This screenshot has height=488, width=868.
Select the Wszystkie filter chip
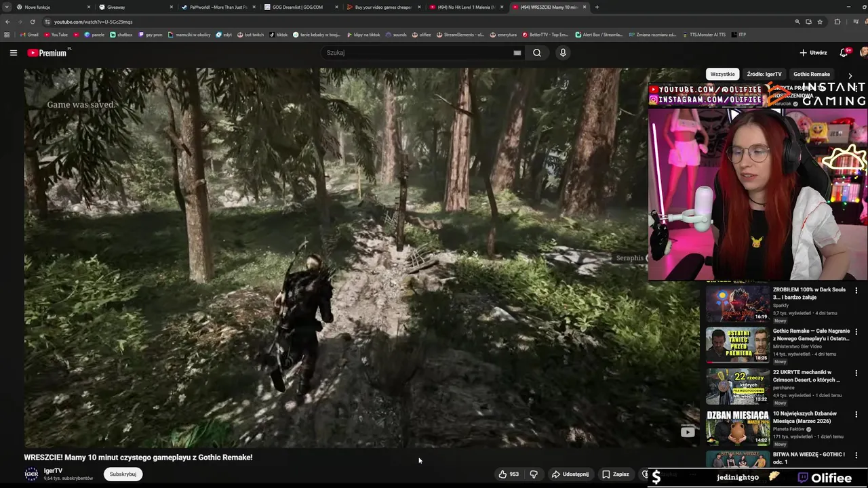pyautogui.click(x=722, y=74)
